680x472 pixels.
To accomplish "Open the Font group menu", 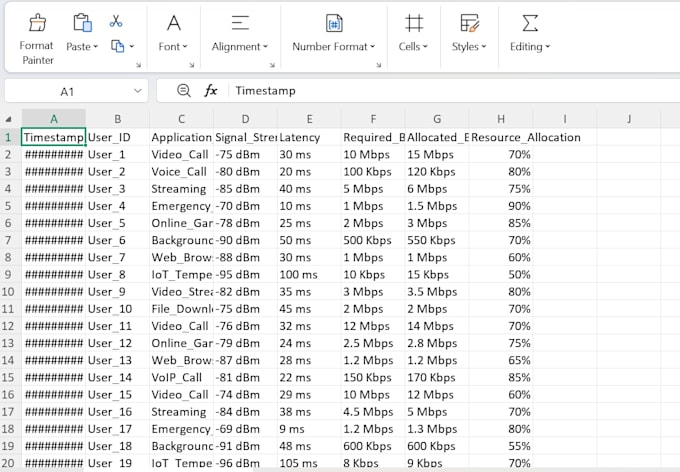I will click(173, 46).
